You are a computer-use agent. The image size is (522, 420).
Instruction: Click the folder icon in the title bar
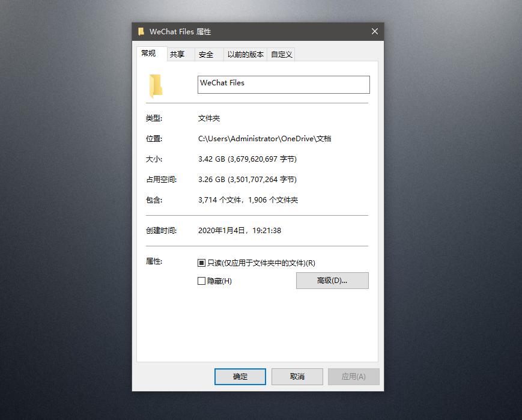coord(141,31)
